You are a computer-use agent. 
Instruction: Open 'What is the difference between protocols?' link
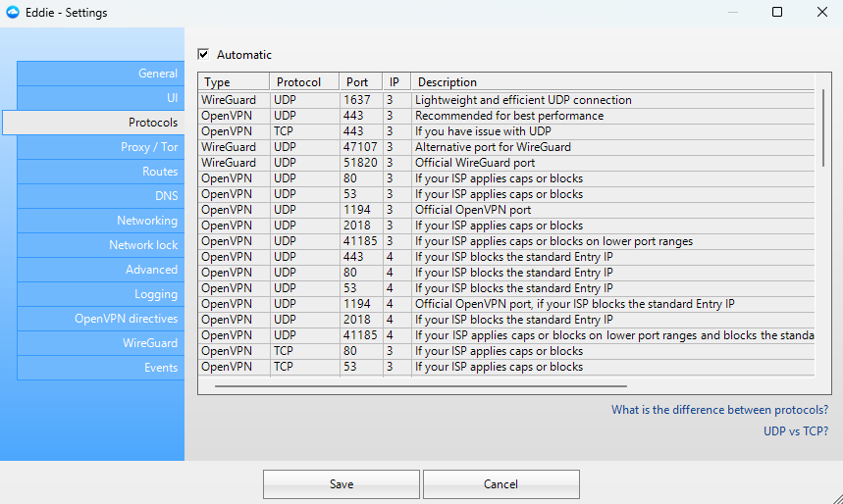[x=720, y=410]
